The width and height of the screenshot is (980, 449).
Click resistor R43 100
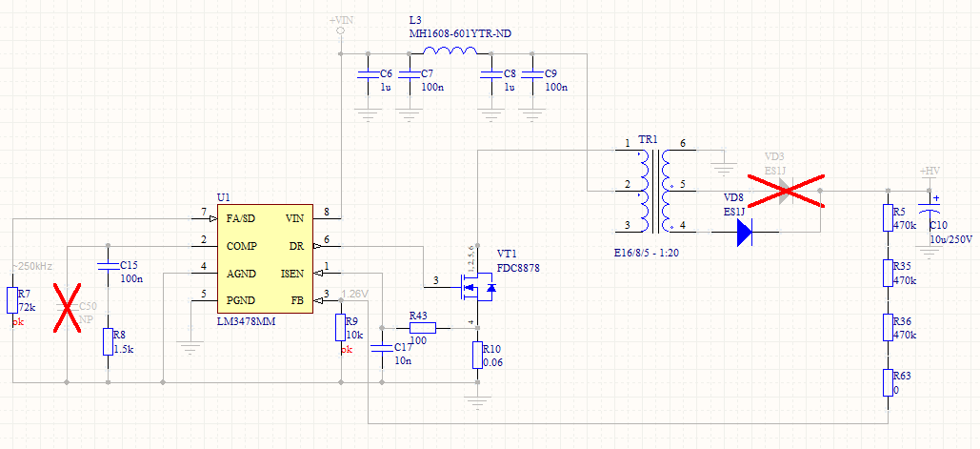(423, 327)
